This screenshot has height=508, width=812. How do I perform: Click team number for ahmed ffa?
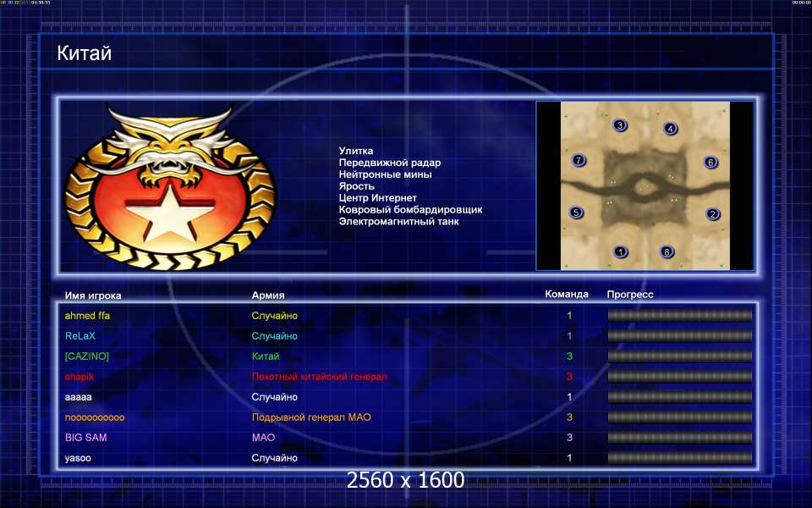[569, 316]
